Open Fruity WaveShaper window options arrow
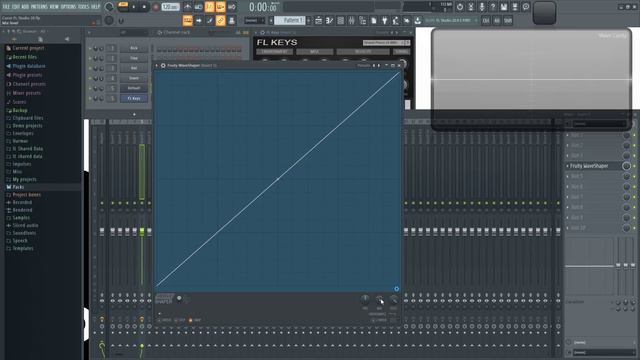640x360 pixels. click(157, 65)
